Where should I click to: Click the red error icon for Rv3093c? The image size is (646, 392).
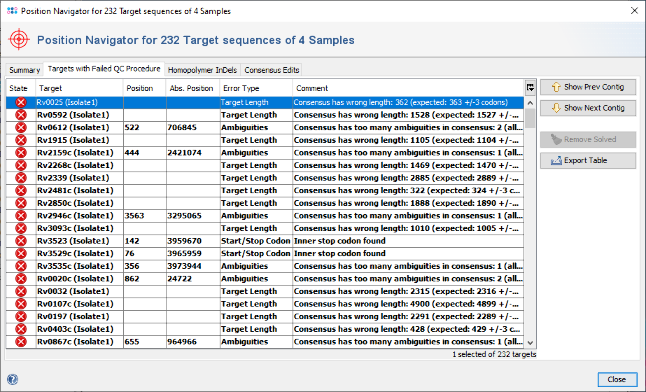coord(21,228)
